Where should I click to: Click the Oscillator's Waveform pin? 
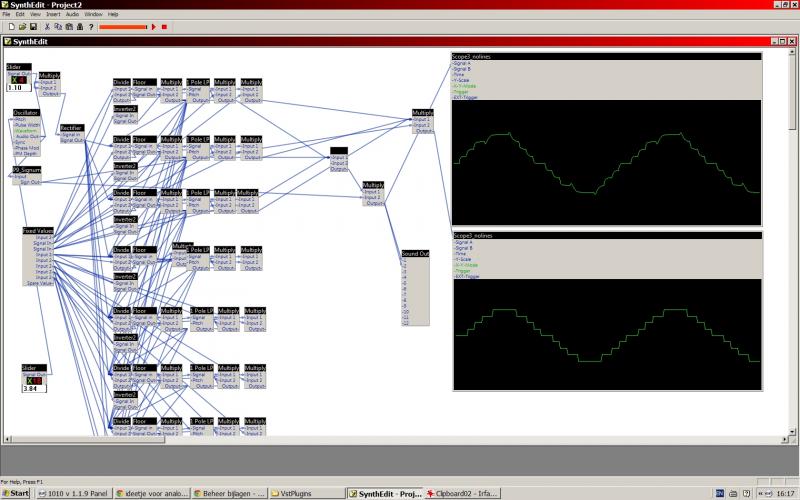tap(26, 131)
